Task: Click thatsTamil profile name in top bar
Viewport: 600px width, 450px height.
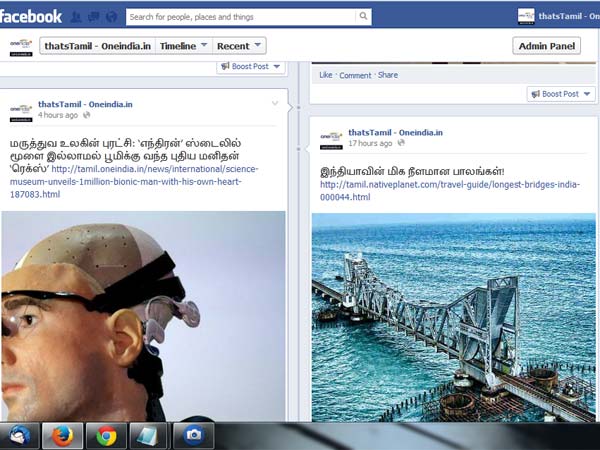Action: (569, 16)
